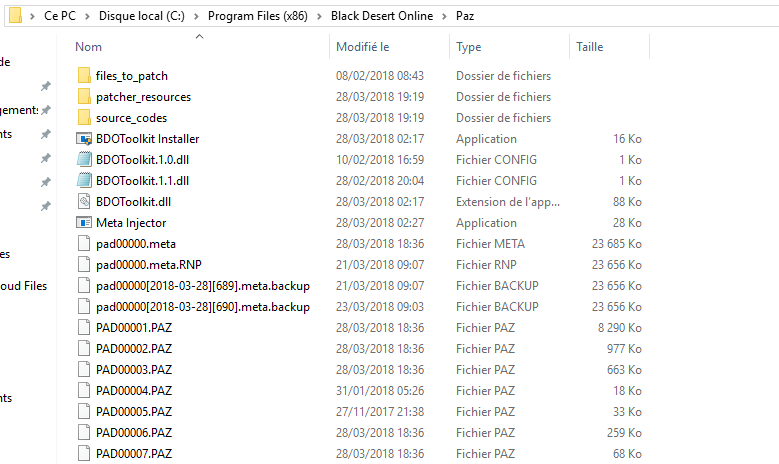Click the files_to_patch folder icon
Screen dimensions: 779x464
tap(84, 76)
